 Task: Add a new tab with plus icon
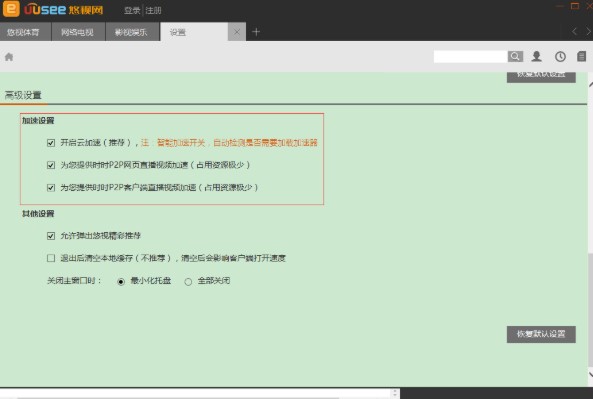[x=256, y=32]
